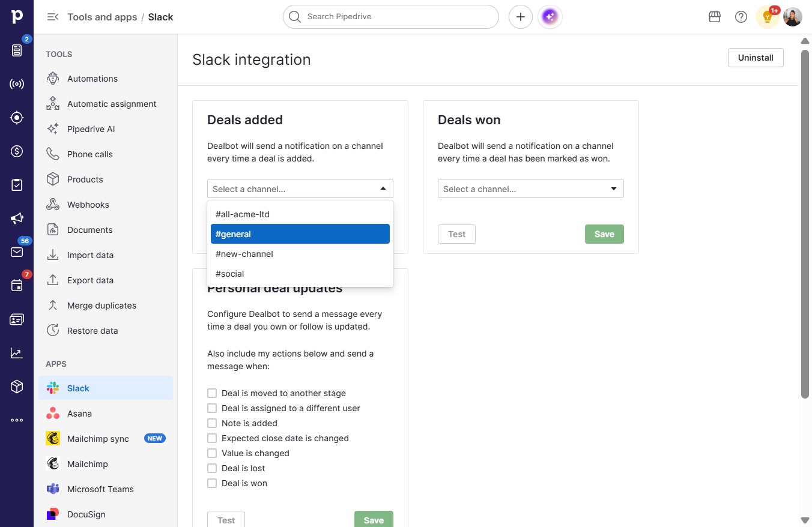Image resolution: width=812 pixels, height=527 pixels.
Task: Check 'Deal is assigned to a different user'
Action: point(212,408)
